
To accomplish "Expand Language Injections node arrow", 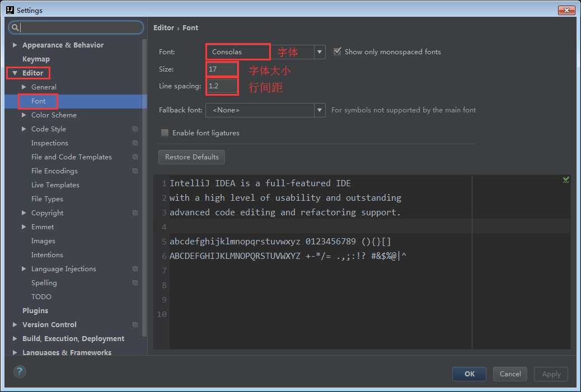I will (x=24, y=269).
